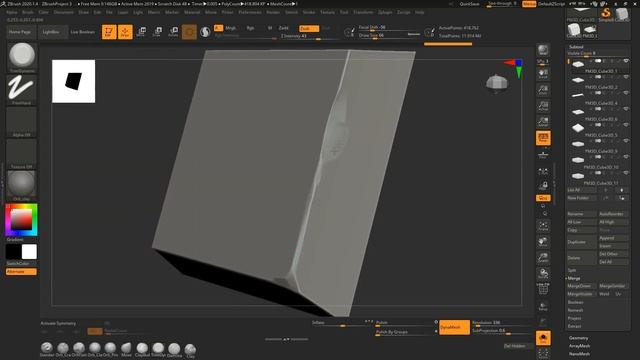Screen dimensions: 640x360
Task: Select subtool PM3D_Cube3D_5 thumbnail
Action: (578, 128)
